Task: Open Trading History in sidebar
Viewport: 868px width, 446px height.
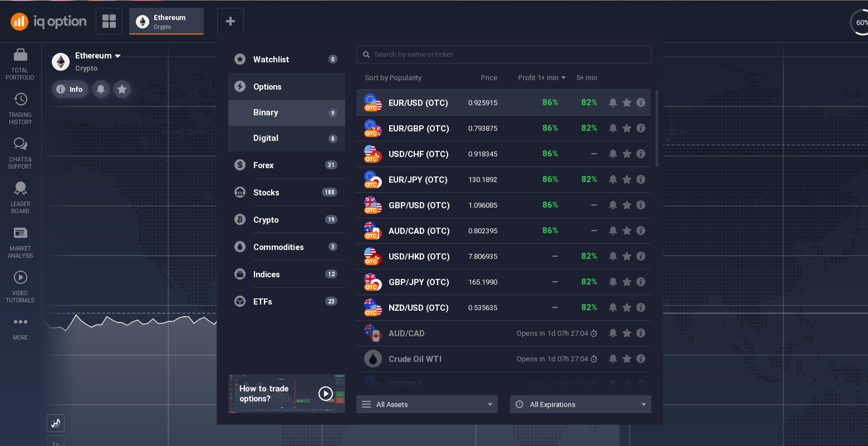Action: (20, 100)
